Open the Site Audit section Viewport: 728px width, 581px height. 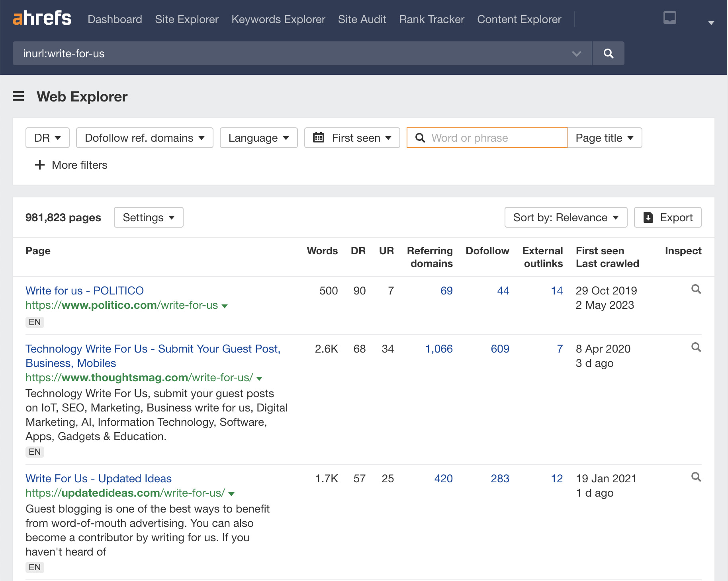[x=362, y=19]
